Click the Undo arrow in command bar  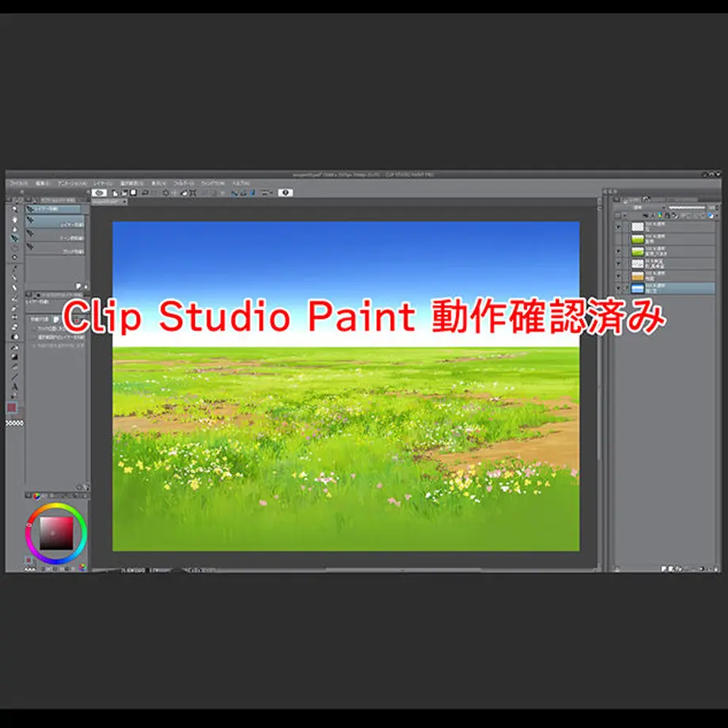[146, 192]
